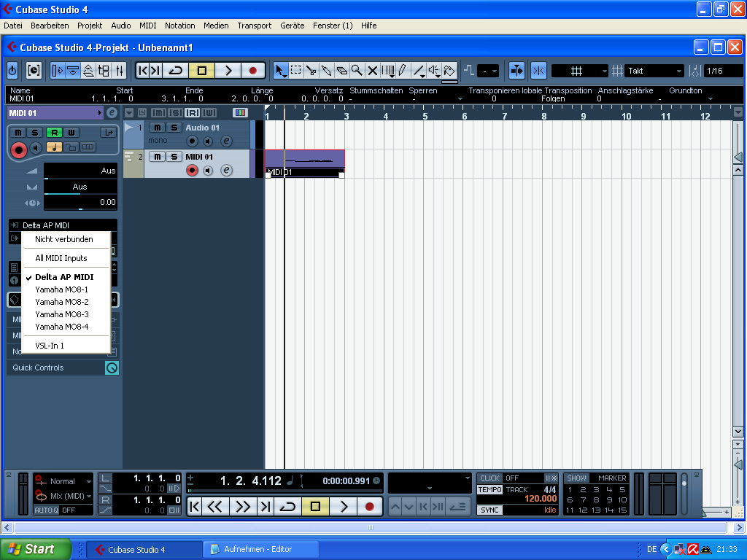The image size is (747, 560).
Task: Select Yamaha MO8-3 input
Action: tap(66, 314)
